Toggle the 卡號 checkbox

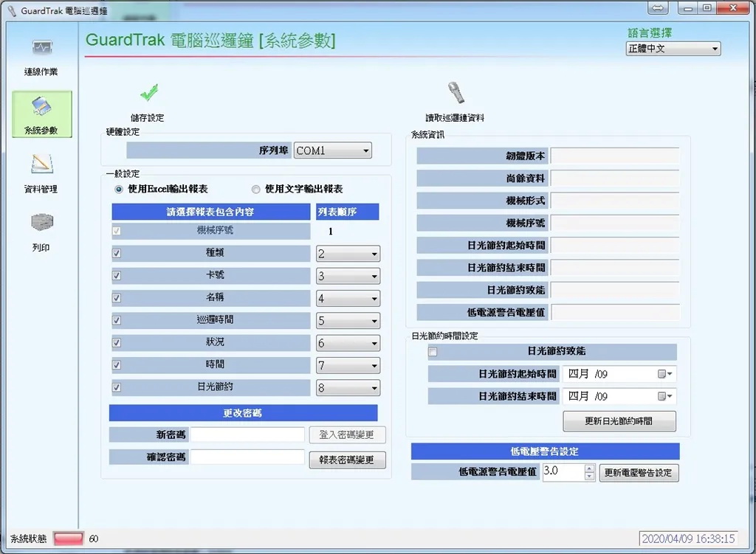coord(117,276)
